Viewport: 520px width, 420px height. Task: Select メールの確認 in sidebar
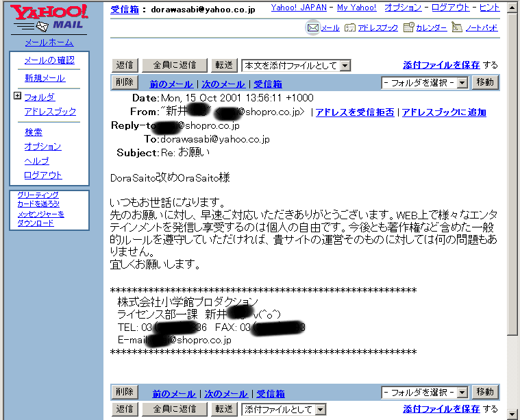coord(49,60)
